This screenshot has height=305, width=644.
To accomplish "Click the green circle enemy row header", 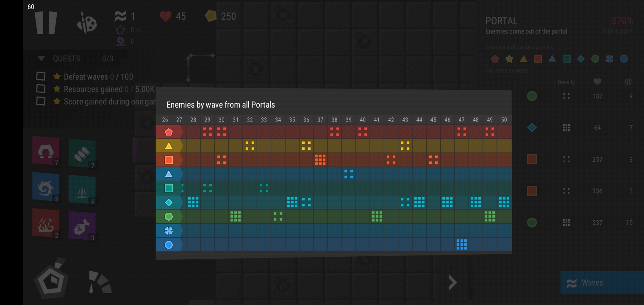I will (x=169, y=216).
